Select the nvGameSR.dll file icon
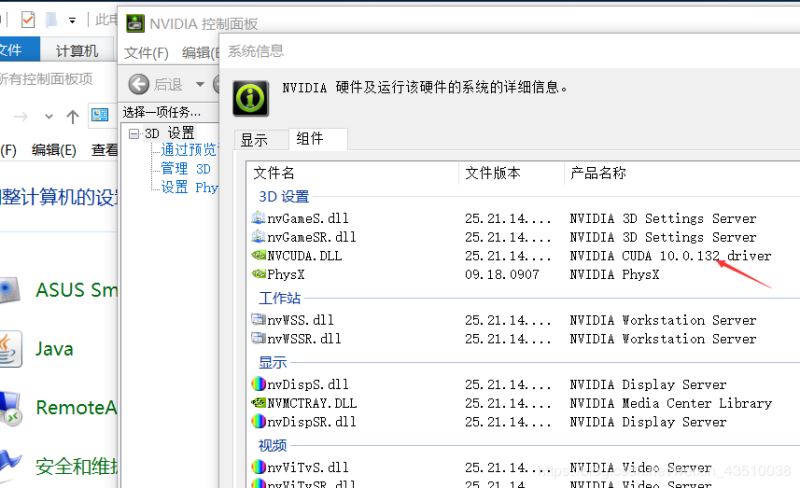This screenshot has width=800, height=488. point(258,237)
